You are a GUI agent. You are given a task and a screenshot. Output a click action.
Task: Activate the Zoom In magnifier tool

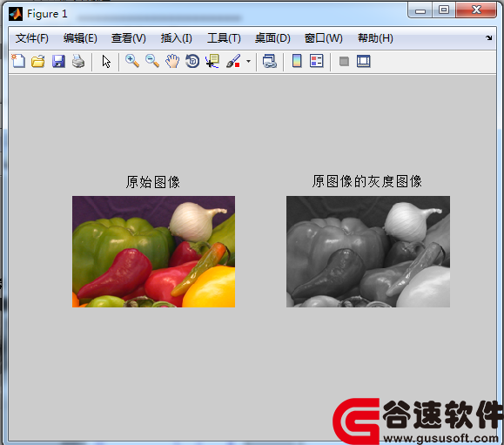point(132,61)
